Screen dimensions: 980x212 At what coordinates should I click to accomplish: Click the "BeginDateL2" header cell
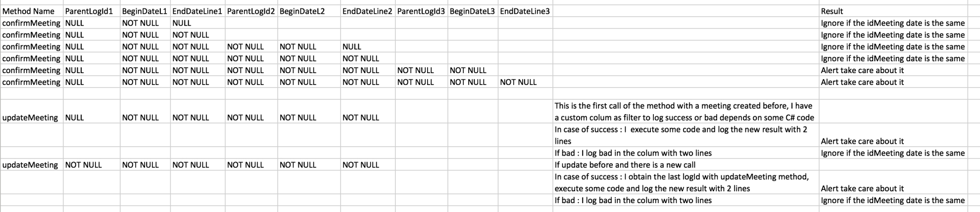302,11
